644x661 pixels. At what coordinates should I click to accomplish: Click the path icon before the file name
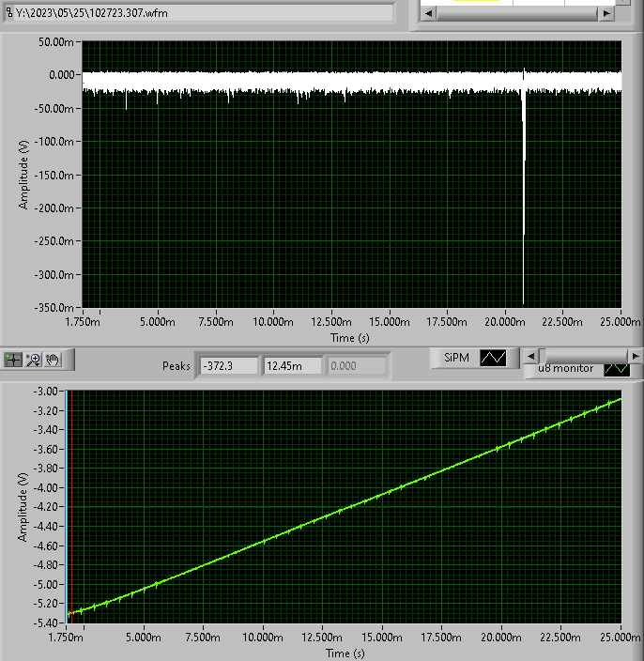coord(9,13)
